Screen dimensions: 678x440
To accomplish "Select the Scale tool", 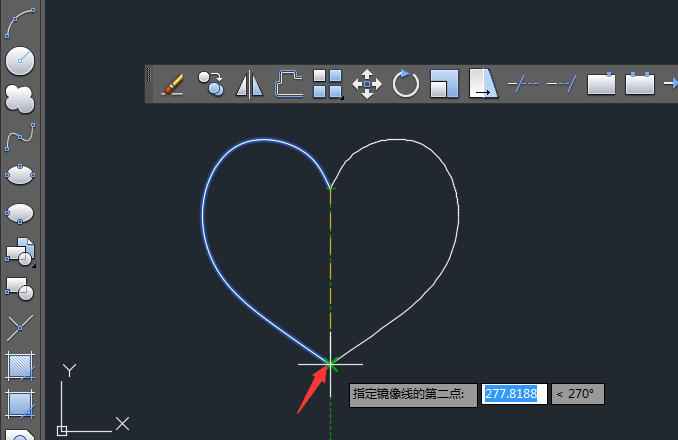I will coord(445,84).
